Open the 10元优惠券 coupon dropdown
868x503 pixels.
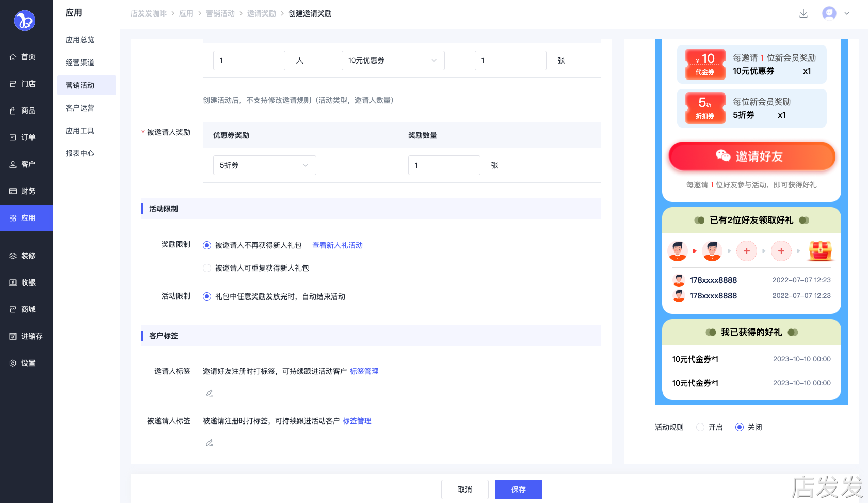click(x=393, y=60)
